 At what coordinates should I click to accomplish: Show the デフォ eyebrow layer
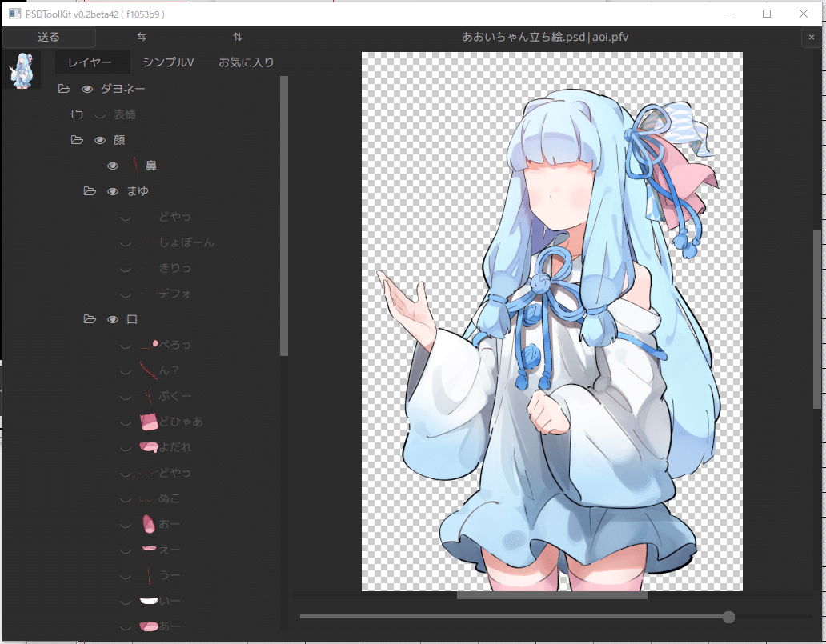[126, 294]
